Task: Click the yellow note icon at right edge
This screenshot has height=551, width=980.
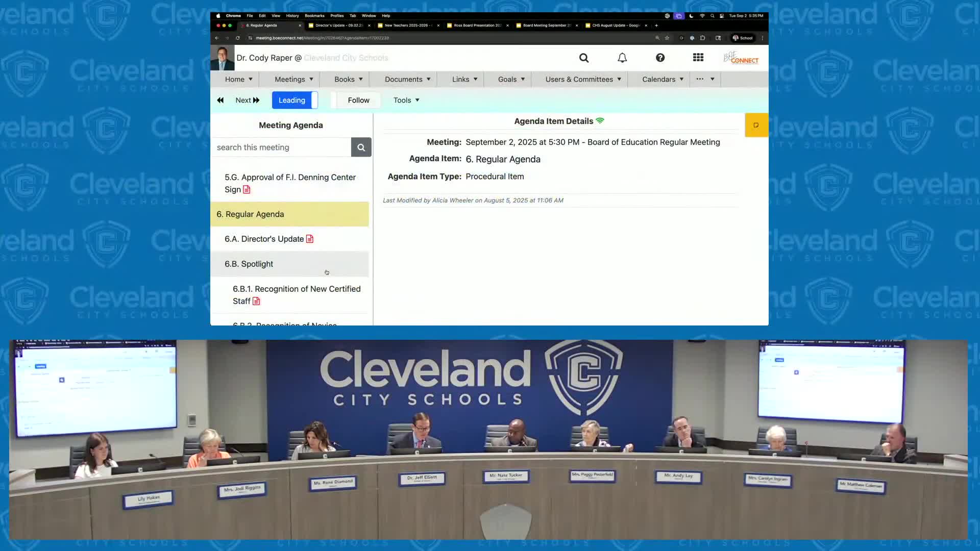Action: coord(756,125)
